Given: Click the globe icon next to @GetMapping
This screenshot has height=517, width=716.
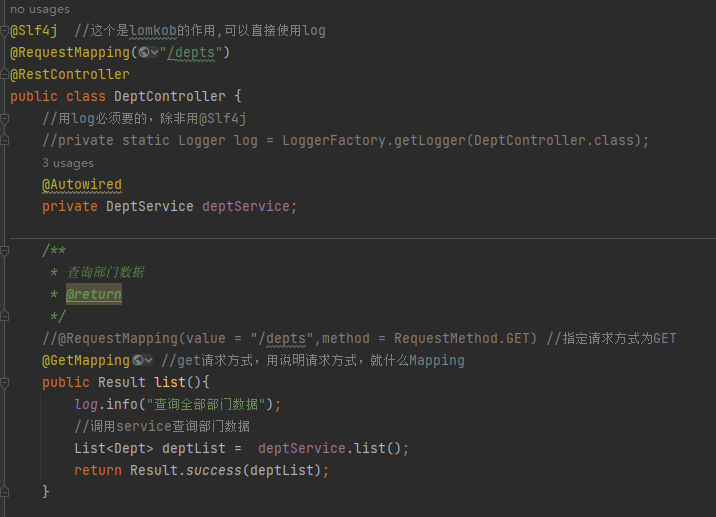Looking at the screenshot, I should click(x=138, y=360).
